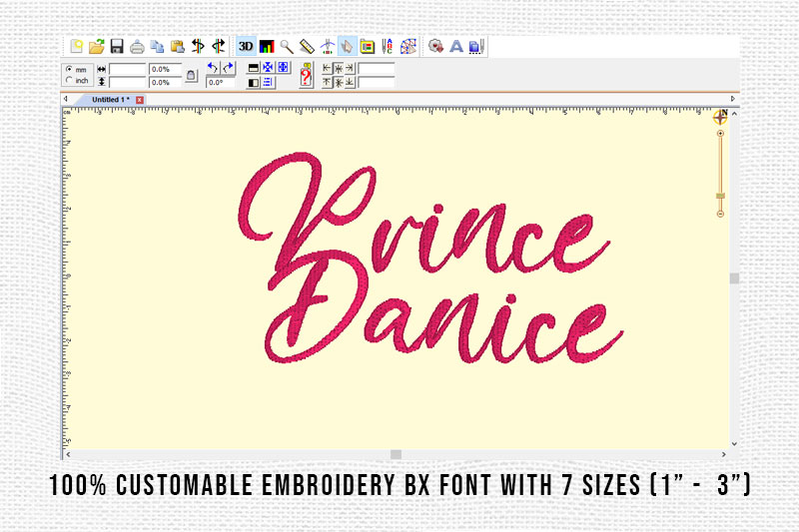Show needle points icon

tap(328, 47)
